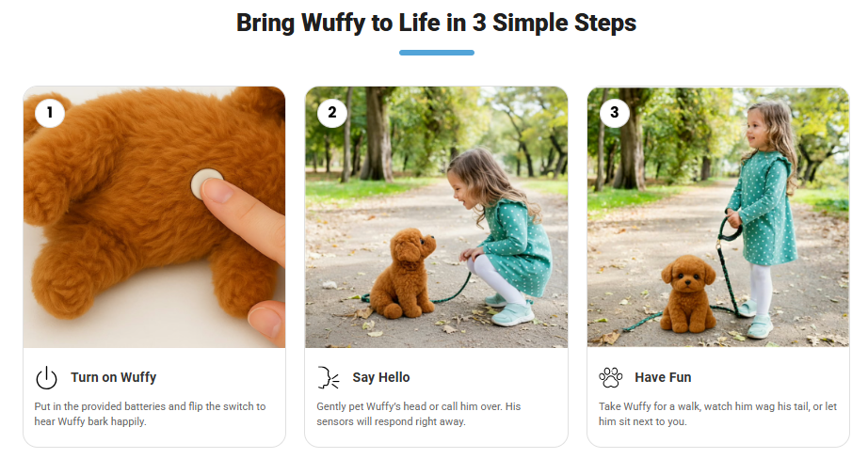
Task: Click the crouching girl in the step 2 photo
Action: [497, 235]
